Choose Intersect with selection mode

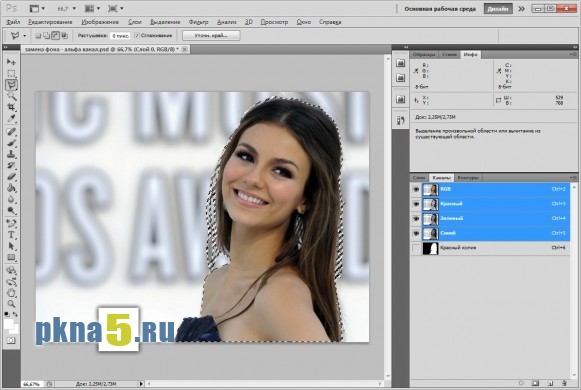[64, 36]
